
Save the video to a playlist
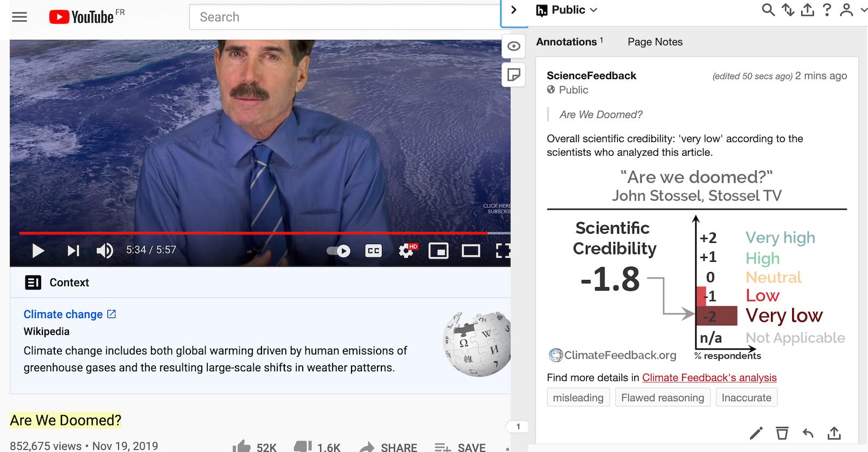460,447
